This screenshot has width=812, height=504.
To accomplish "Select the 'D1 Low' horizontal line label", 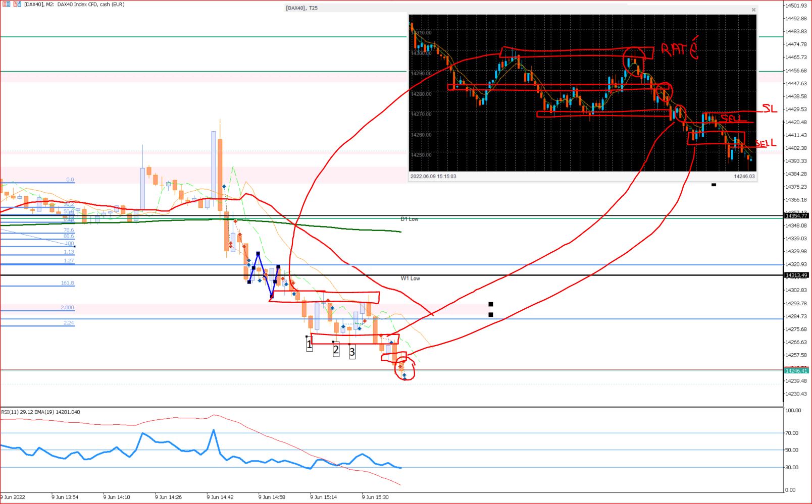I will 410,219.
